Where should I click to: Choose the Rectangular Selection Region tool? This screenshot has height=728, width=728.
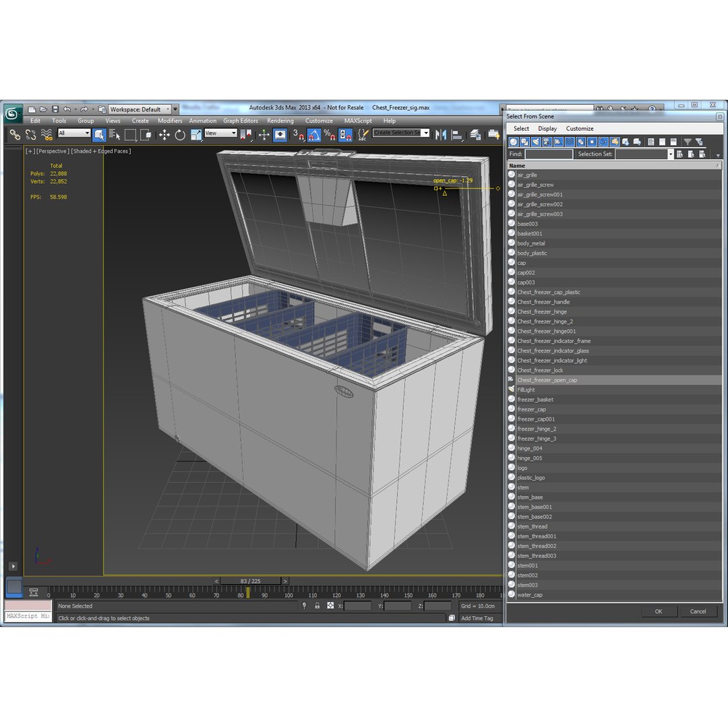click(x=130, y=135)
